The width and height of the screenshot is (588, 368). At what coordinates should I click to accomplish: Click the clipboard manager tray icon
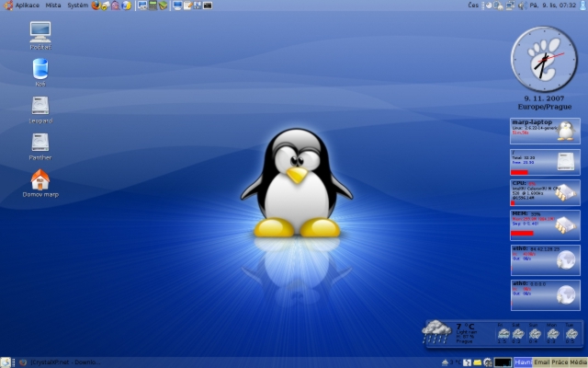tap(498, 6)
